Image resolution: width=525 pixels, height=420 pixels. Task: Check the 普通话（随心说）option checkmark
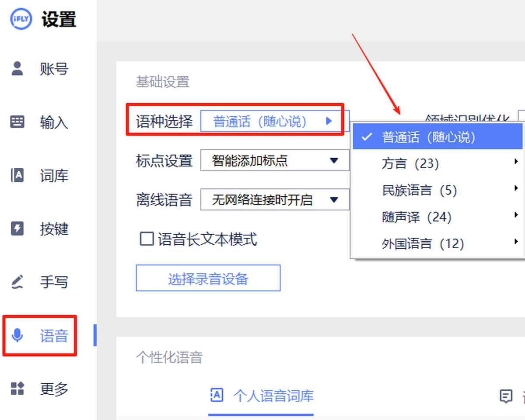[366, 137]
